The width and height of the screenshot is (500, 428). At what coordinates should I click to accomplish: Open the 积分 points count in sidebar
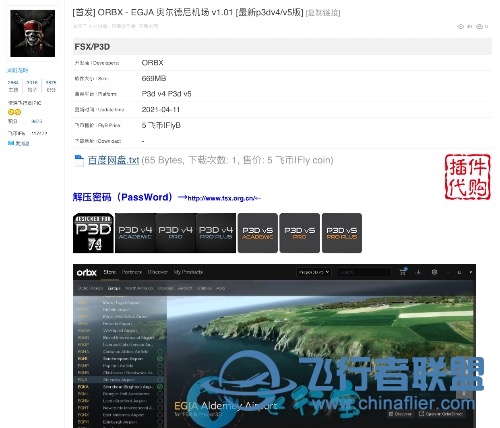tap(51, 86)
